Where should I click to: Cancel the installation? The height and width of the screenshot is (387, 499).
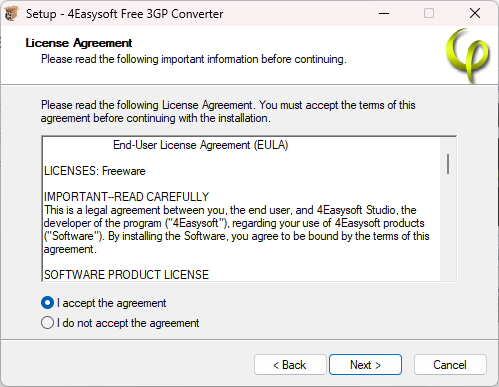tap(450, 365)
